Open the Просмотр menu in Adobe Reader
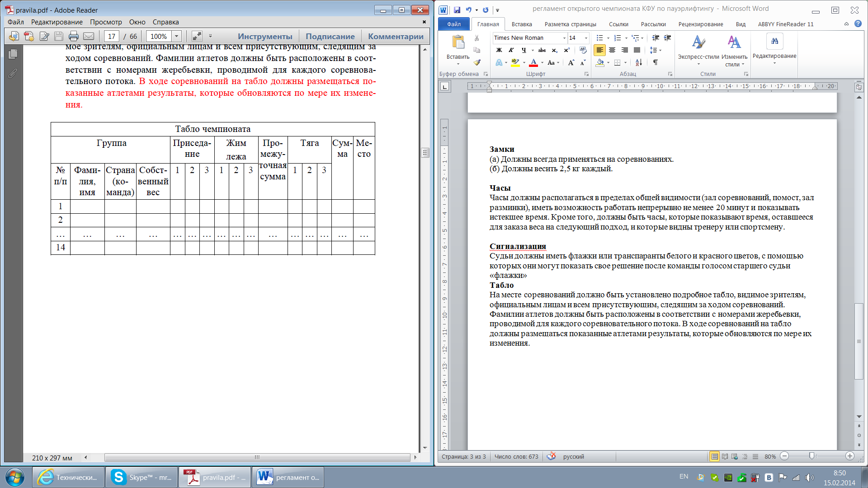The height and width of the screenshot is (488, 868). point(106,22)
